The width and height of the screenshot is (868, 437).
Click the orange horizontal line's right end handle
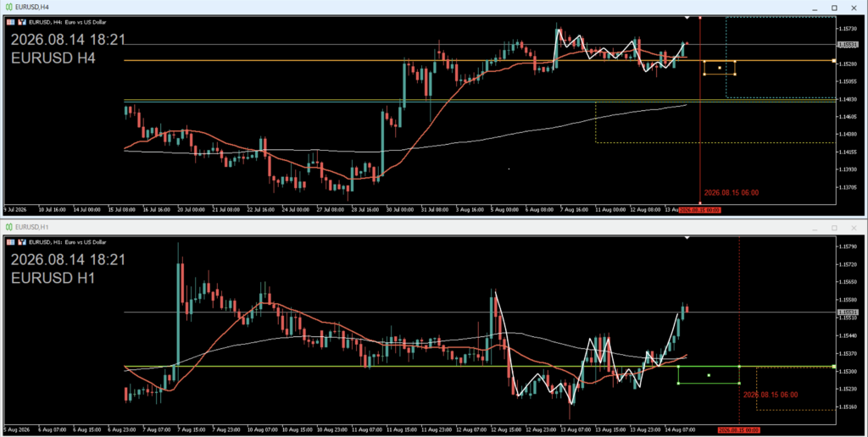(834, 60)
